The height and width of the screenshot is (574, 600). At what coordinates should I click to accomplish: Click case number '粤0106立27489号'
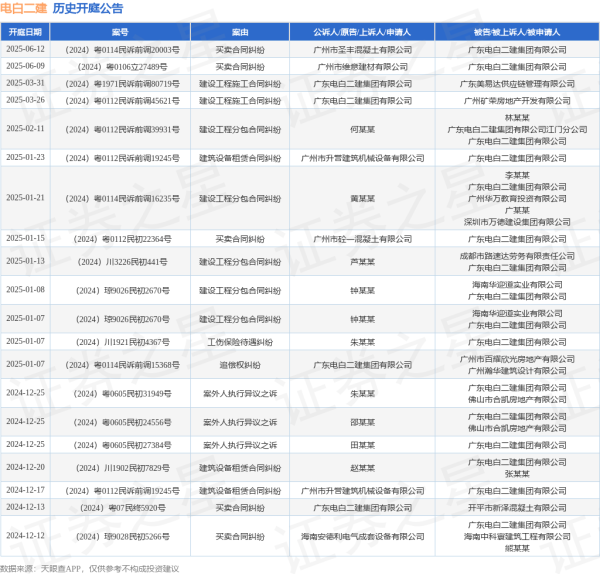[x=137, y=67]
